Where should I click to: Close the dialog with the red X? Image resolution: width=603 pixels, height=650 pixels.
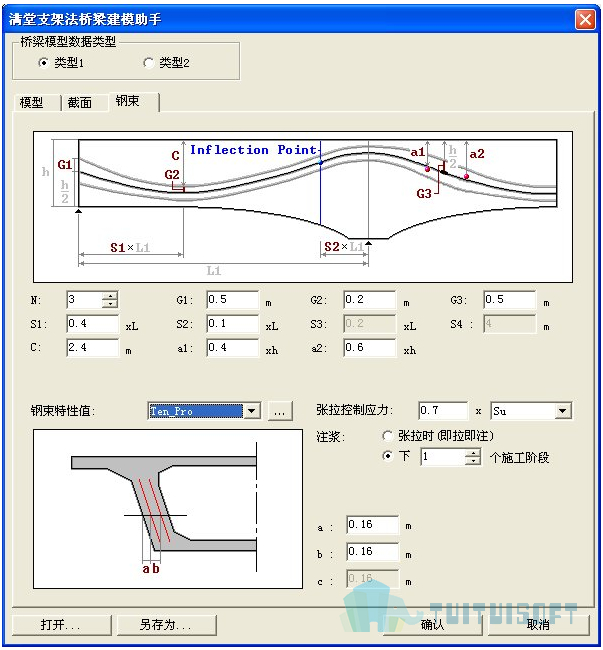pos(585,19)
